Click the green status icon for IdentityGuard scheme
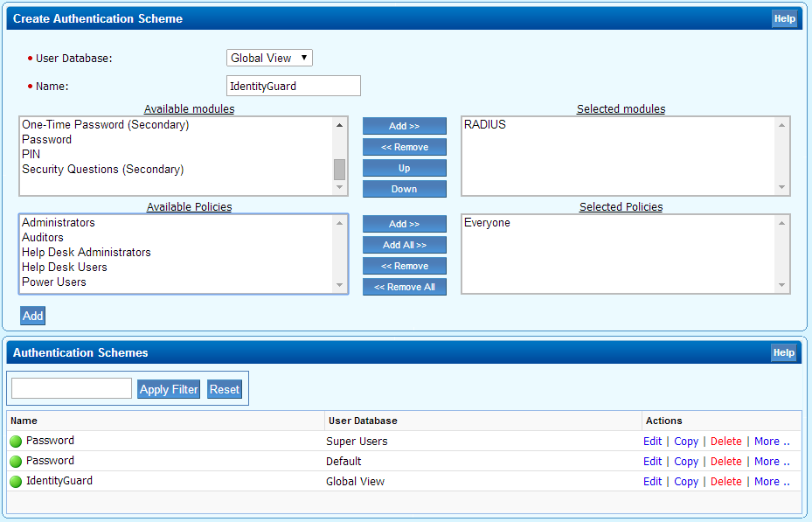812x522 pixels. click(16, 482)
